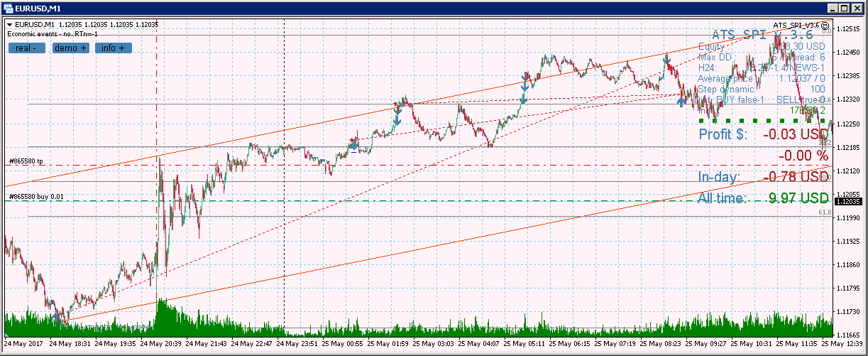The height and width of the screenshot is (356, 868).
Task: Click the '25 May 05:11' time axis label
Action: click(x=523, y=344)
